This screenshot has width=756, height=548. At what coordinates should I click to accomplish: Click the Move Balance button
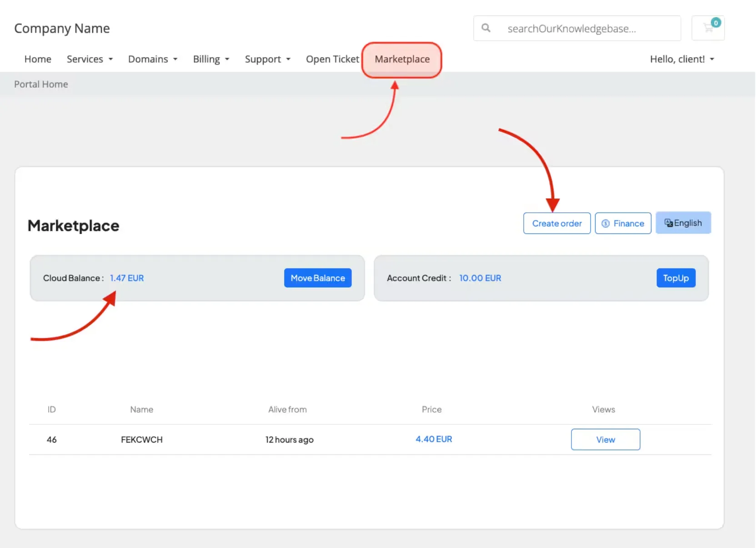[x=318, y=278]
